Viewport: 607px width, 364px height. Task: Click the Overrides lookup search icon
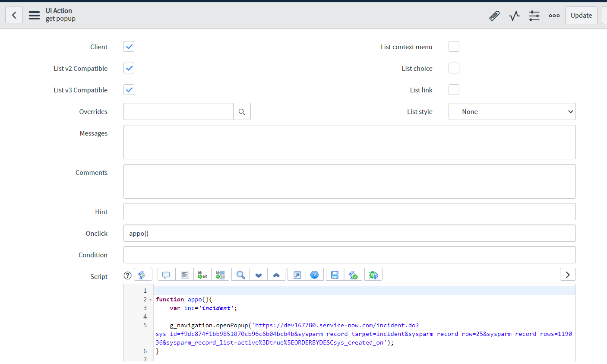point(242,112)
